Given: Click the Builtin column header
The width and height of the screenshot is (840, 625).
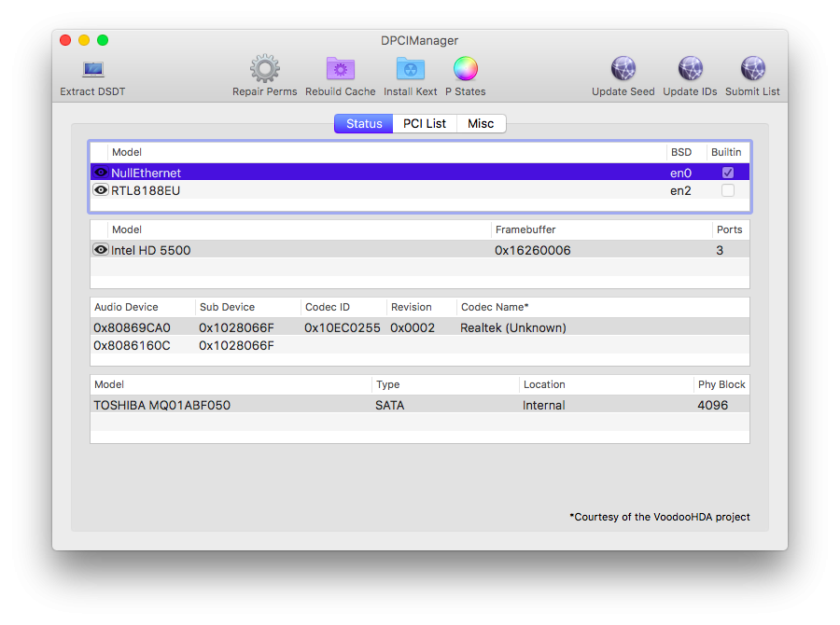Looking at the screenshot, I should point(726,152).
